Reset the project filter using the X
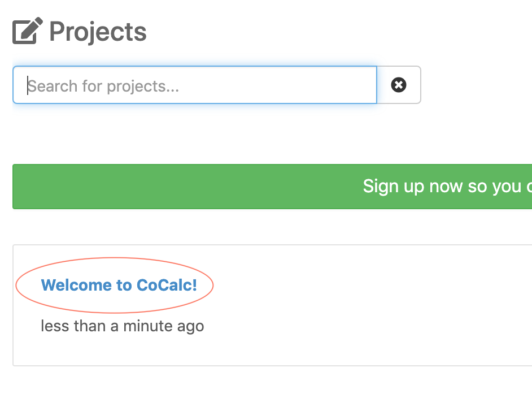The image size is (532, 415). pos(399,85)
